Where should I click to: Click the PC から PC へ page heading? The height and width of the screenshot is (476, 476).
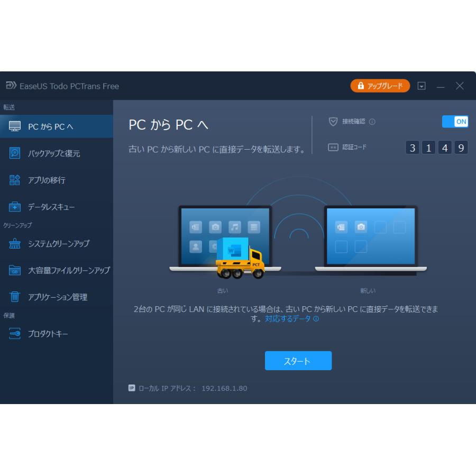pyautogui.click(x=169, y=125)
